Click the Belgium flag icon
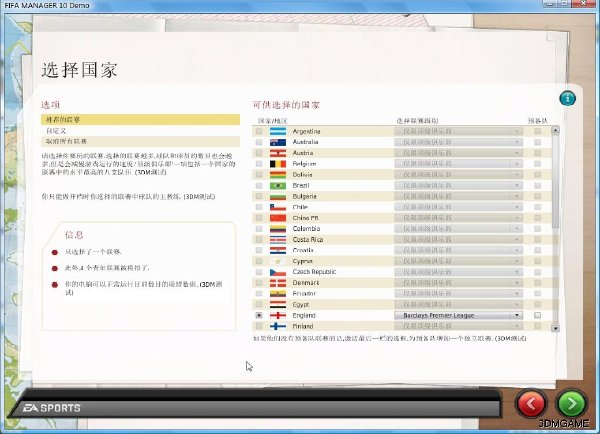This screenshot has height=434, width=600. (x=278, y=164)
